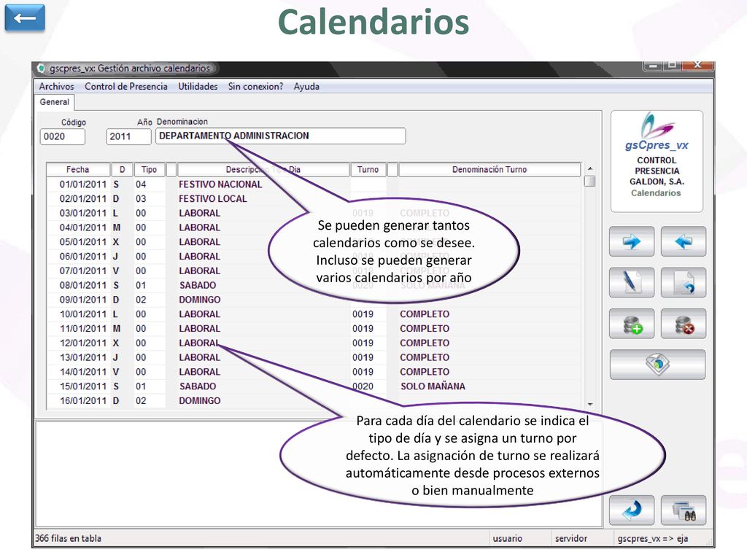Click the Denominación Turno column header

(x=489, y=169)
